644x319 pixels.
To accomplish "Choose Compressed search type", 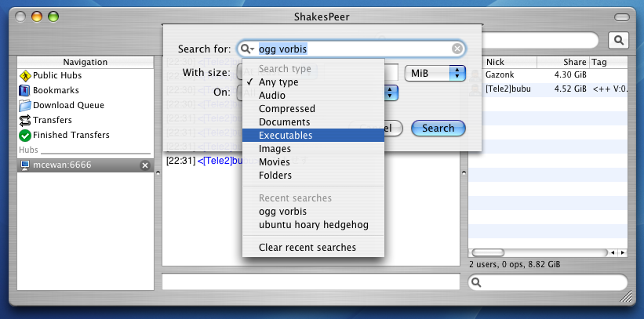I will pos(313,109).
